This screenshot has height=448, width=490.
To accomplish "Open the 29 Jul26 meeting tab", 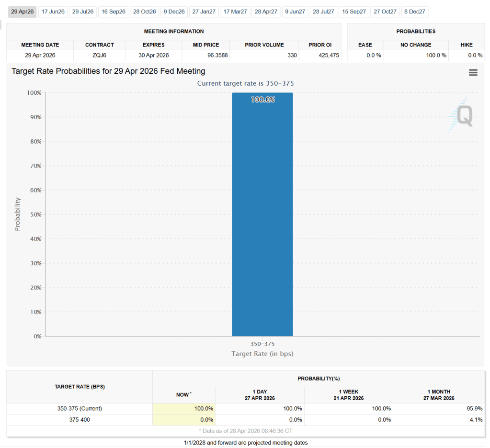I will pos(83,11).
